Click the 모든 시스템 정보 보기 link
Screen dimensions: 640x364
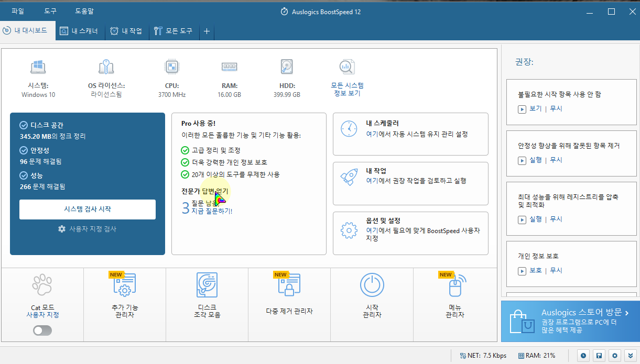[x=347, y=89]
